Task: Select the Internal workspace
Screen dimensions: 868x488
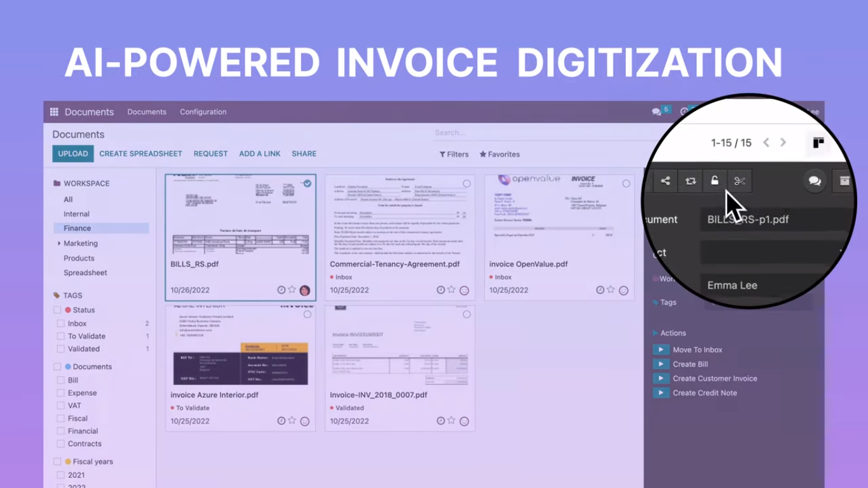Action: [76, 214]
